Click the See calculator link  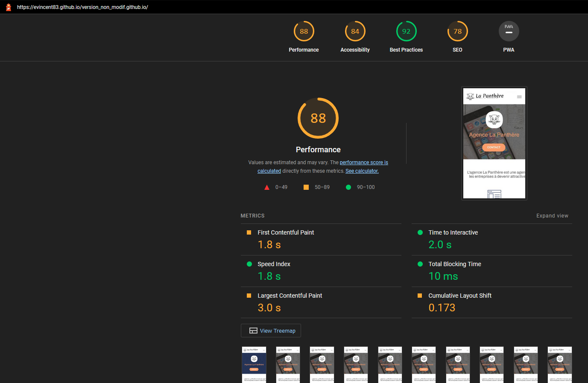pyautogui.click(x=362, y=171)
